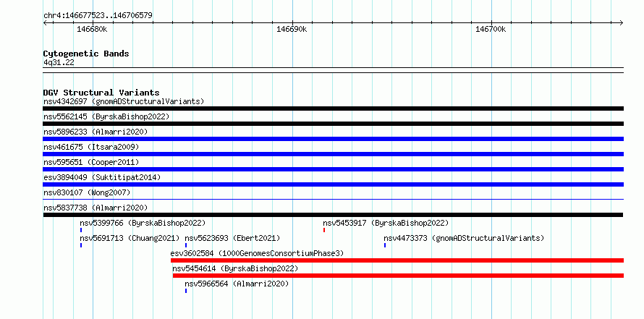Click the black bar under nsv5837738

point(333,215)
